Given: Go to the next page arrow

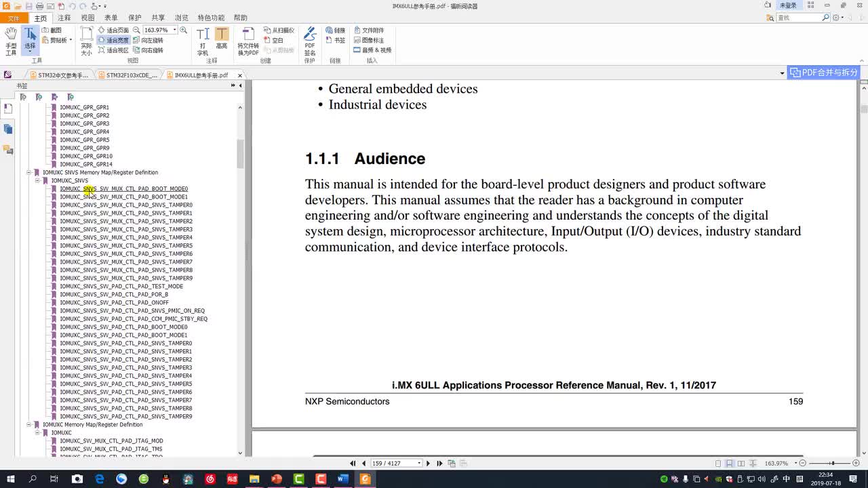Looking at the screenshot, I should [428, 463].
